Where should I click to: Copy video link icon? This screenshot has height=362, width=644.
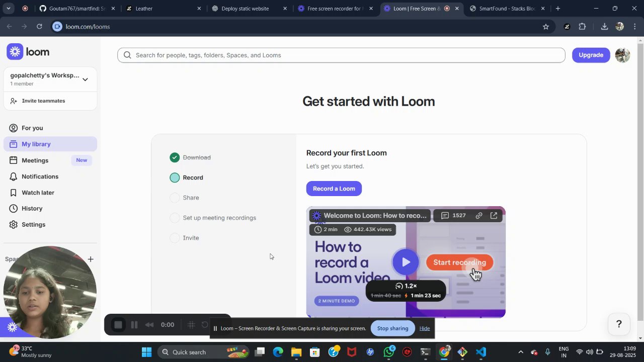tap(479, 215)
